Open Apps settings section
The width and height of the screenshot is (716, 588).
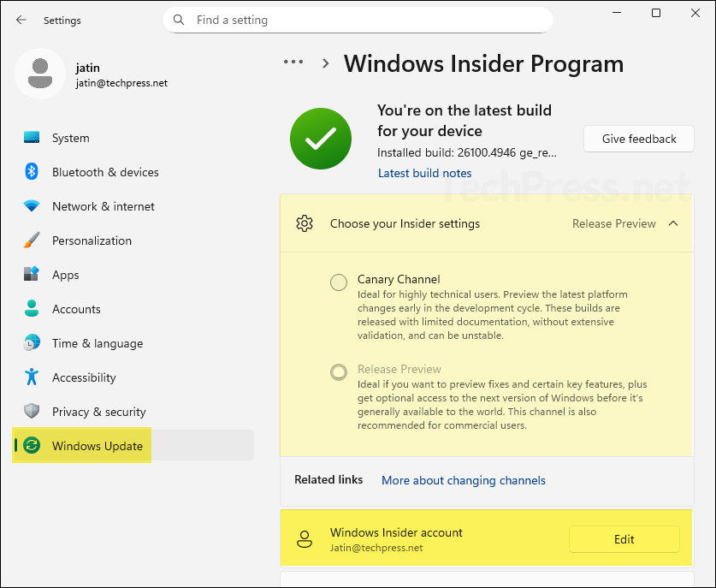tap(133, 275)
